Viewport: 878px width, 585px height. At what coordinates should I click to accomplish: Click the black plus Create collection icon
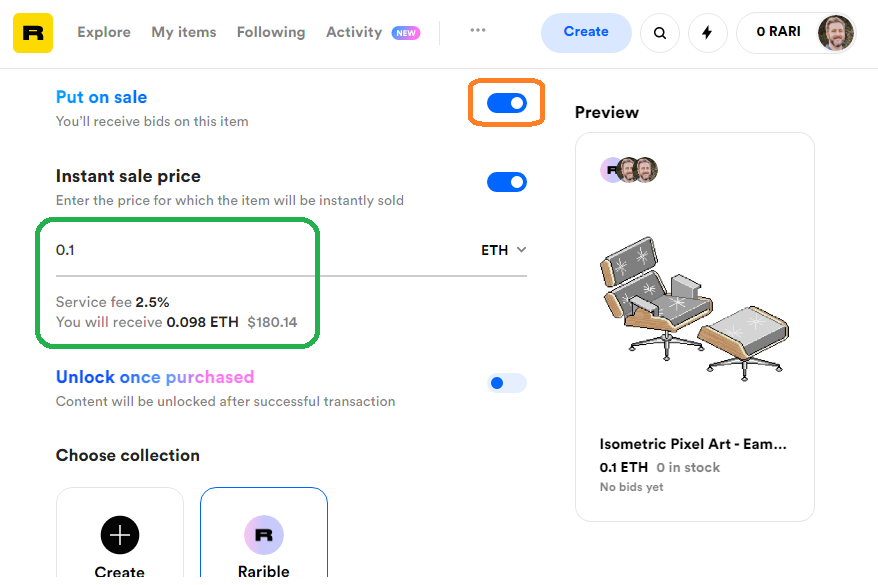[120, 535]
